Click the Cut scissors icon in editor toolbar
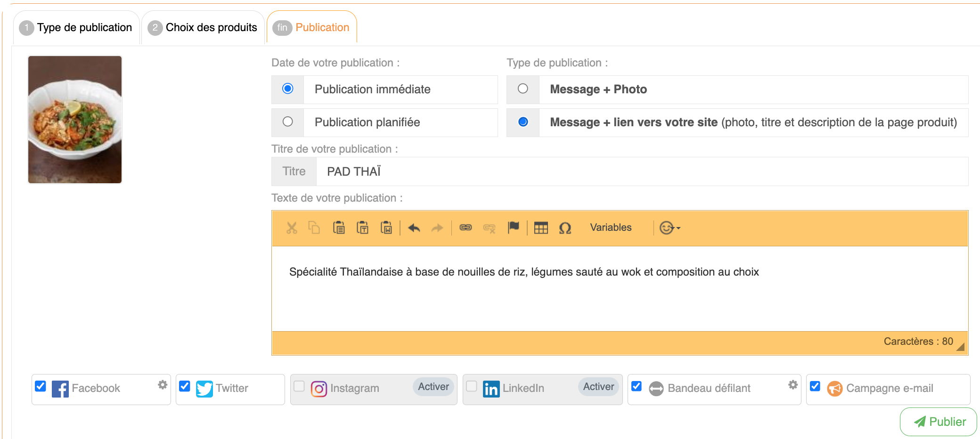The width and height of the screenshot is (980, 439). coord(292,228)
